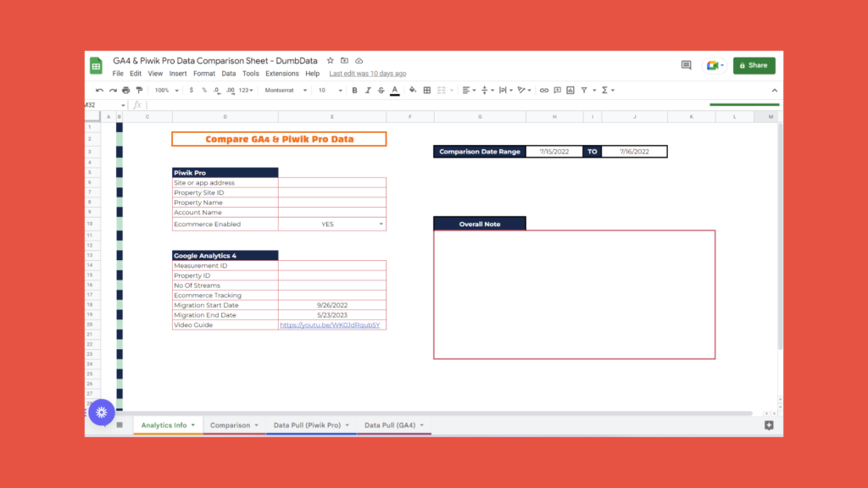Click the Overall Note text area

tap(574, 294)
